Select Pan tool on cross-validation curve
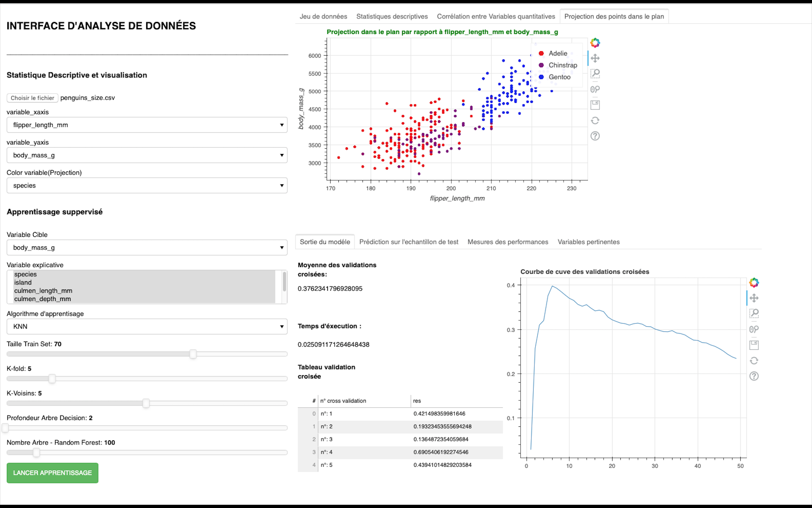 tap(754, 298)
